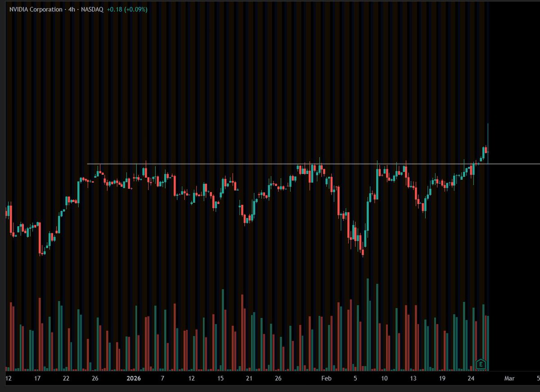This screenshot has width=540, height=392.
Task: Click the 2026 year label on time axis
Action: (134, 379)
